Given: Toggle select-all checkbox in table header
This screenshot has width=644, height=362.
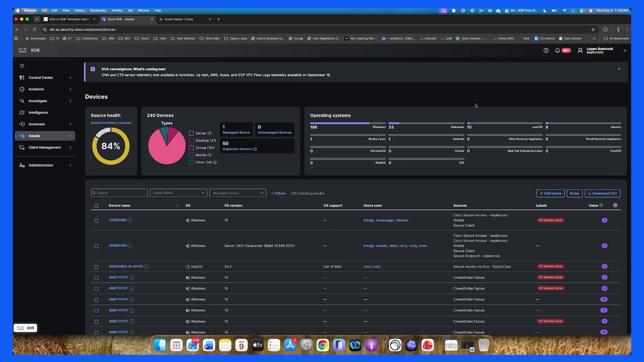Looking at the screenshot, I should (x=97, y=206).
